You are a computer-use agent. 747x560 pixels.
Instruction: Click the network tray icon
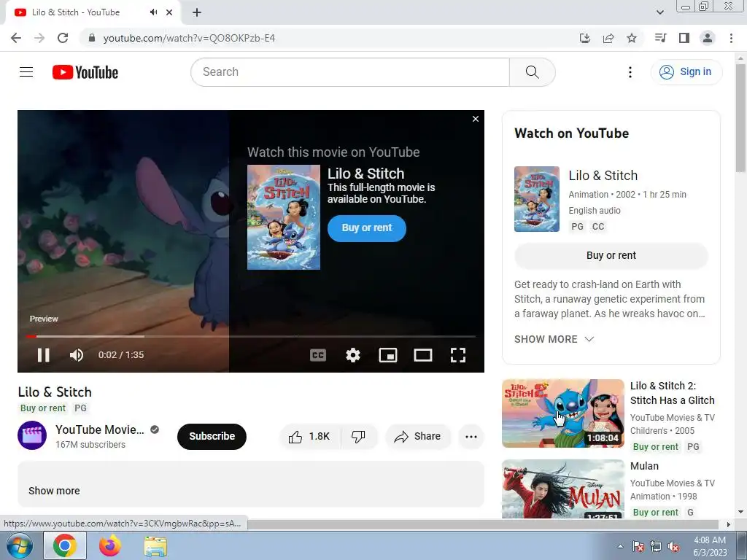pyautogui.click(x=656, y=546)
